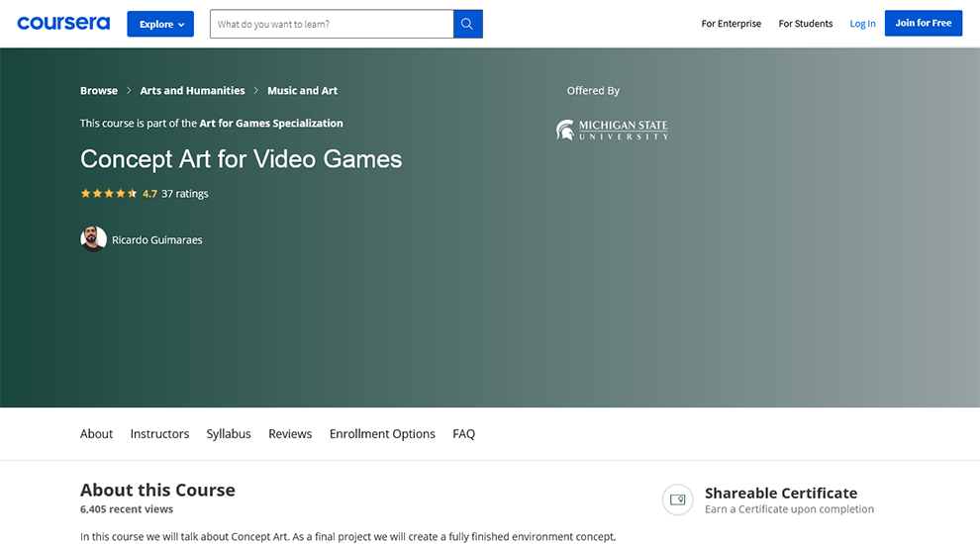Click instructor Ricardo Guimaraes avatar
This screenshot has width=980, height=544.
click(93, 239)
